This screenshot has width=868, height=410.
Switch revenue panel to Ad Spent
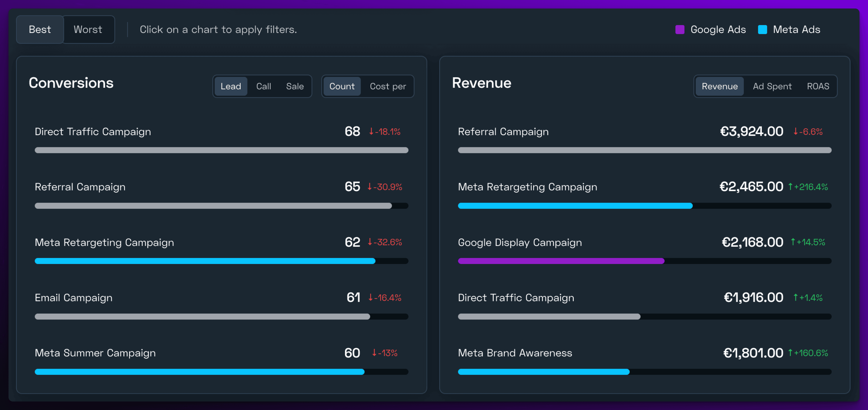[772, 86]
